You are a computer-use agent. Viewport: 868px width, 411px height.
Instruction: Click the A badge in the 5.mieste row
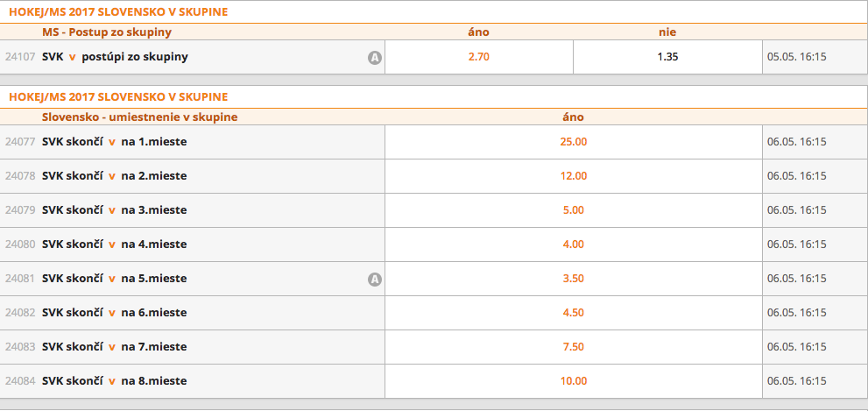(375, 280)
